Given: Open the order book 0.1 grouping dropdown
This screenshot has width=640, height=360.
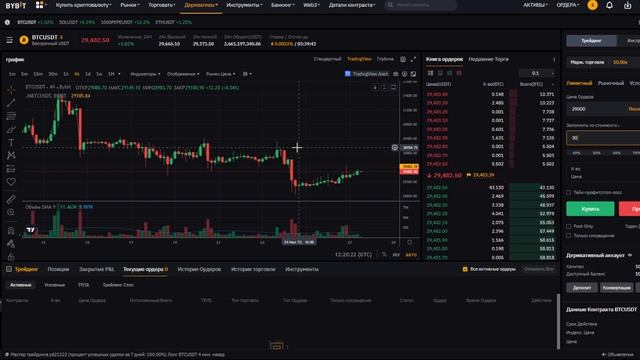Looking at the screenshot, I should coord(537,73).
